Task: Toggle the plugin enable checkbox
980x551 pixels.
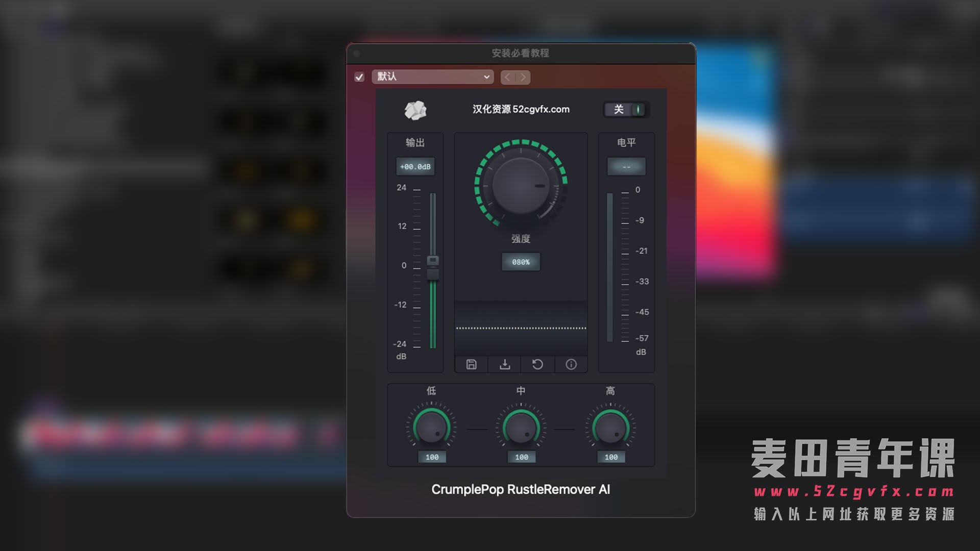Action: point(359,77)
